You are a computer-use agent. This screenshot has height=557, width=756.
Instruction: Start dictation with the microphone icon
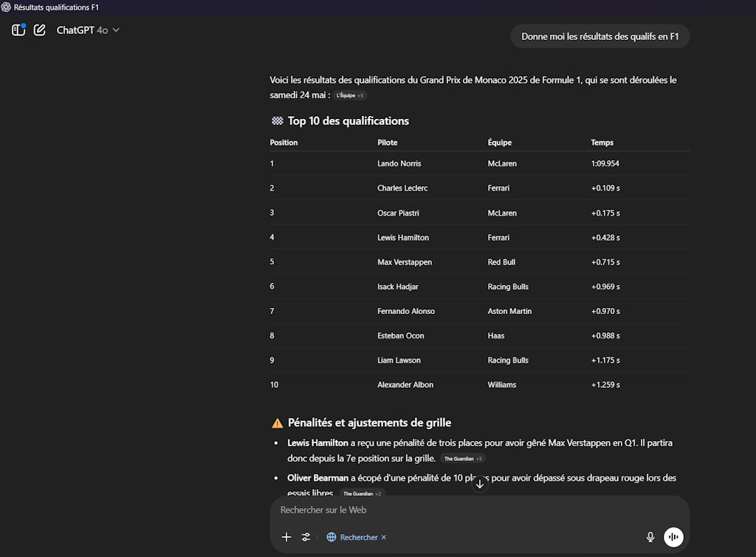pyautogui.click(x=650, y=537)
